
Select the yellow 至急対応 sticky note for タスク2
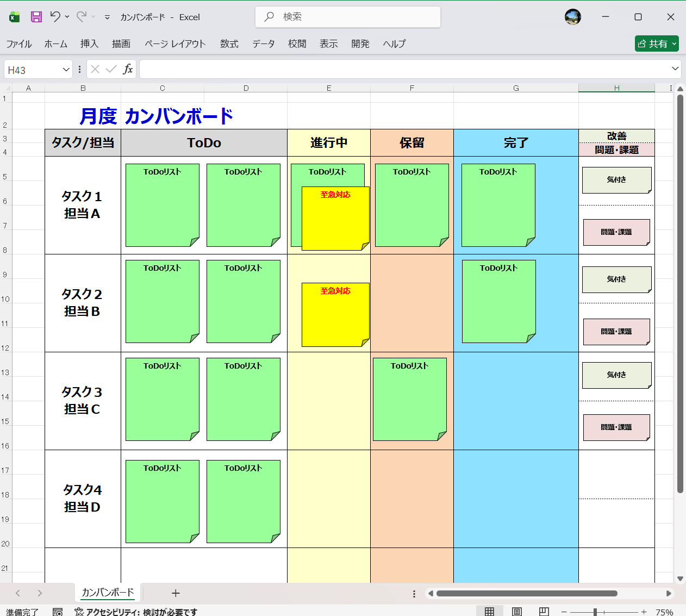[x=335, y=315]
